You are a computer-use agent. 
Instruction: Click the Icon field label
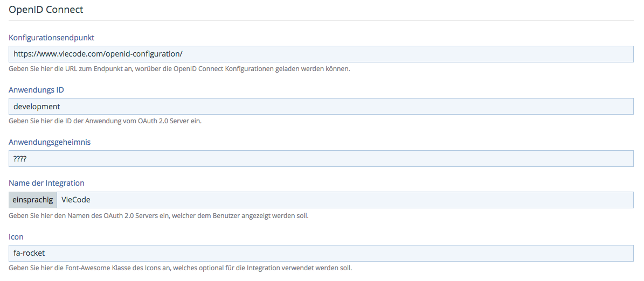click(x=16, y=237)
